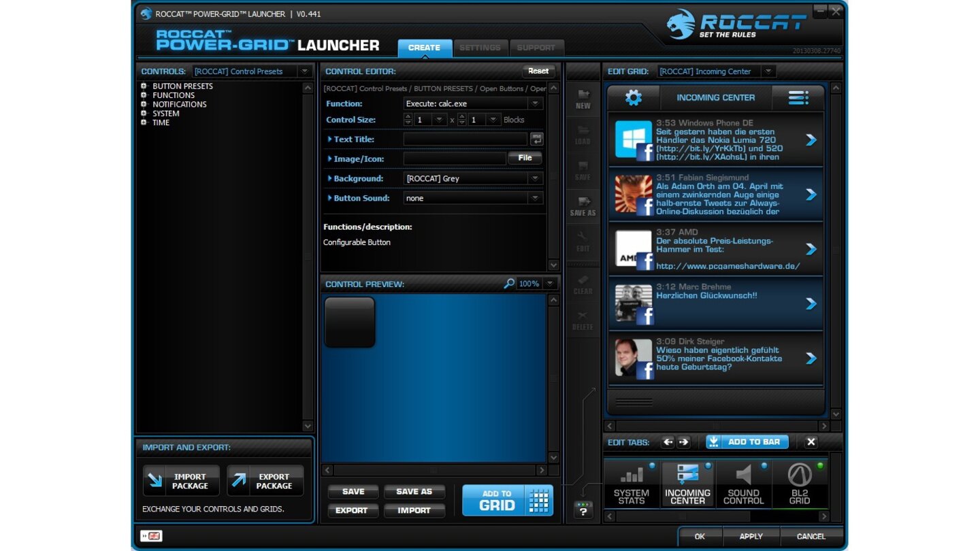Click the EDIT wrench toolbar icon
The width and height of the screenshot is (980, 551).
[x=583, y=242]
